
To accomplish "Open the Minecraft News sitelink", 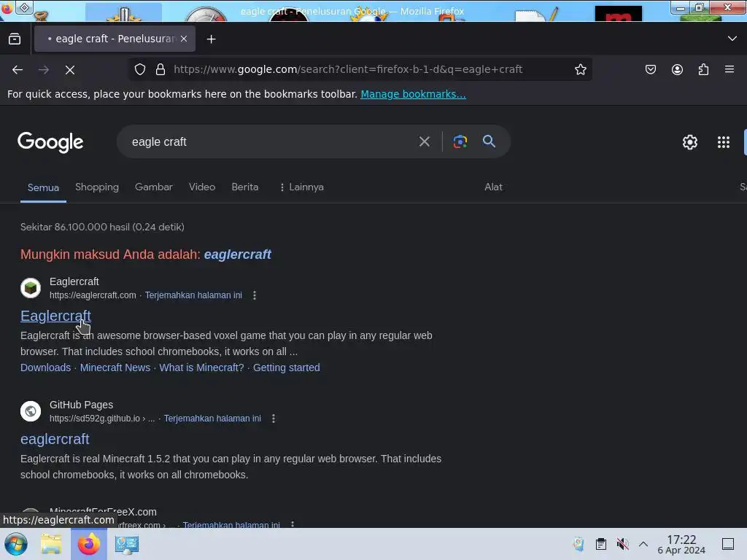I will [115, 367].
